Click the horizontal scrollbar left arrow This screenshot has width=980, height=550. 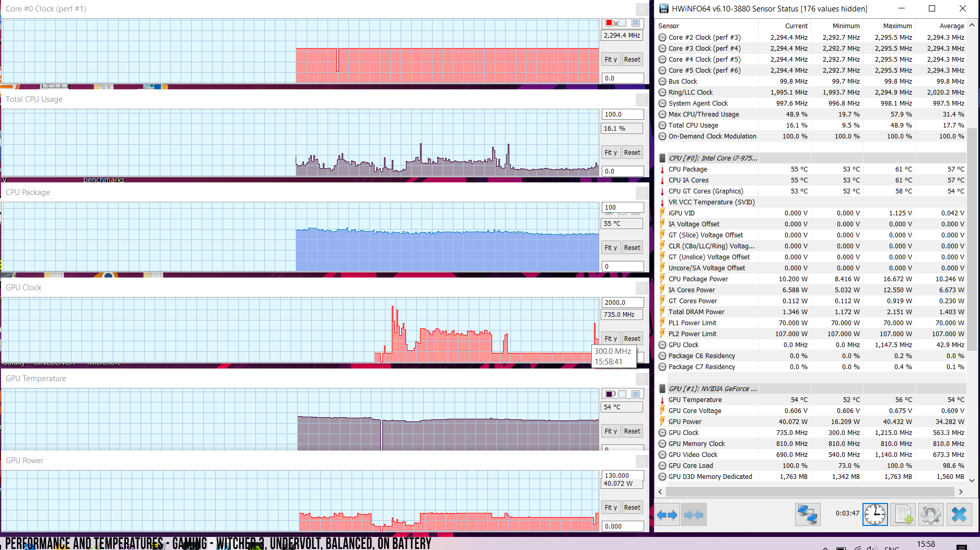pyautogui.click(x=660, y=491)
